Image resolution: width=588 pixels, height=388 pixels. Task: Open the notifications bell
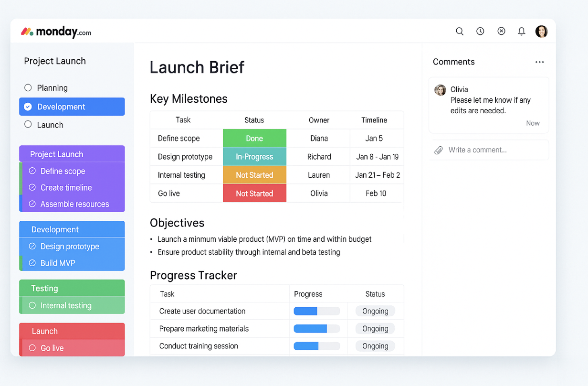(522, 32)
